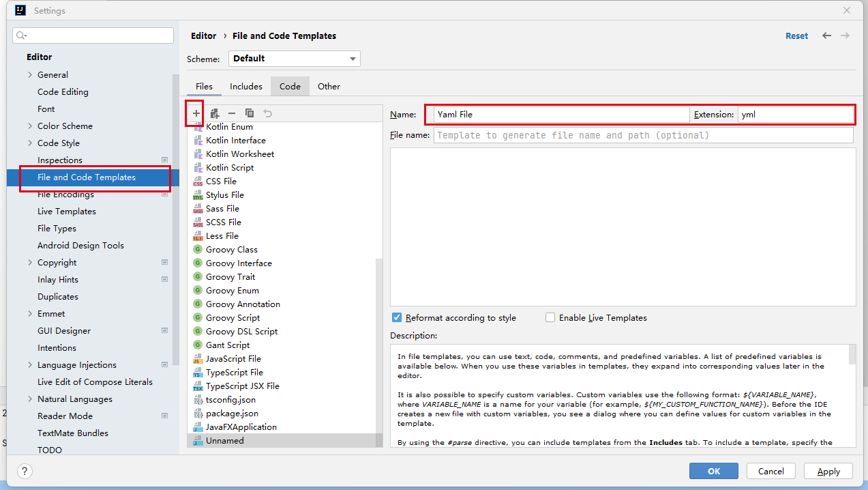
Task: Click the Gant Script icon
Action: (x=198, y=345)
